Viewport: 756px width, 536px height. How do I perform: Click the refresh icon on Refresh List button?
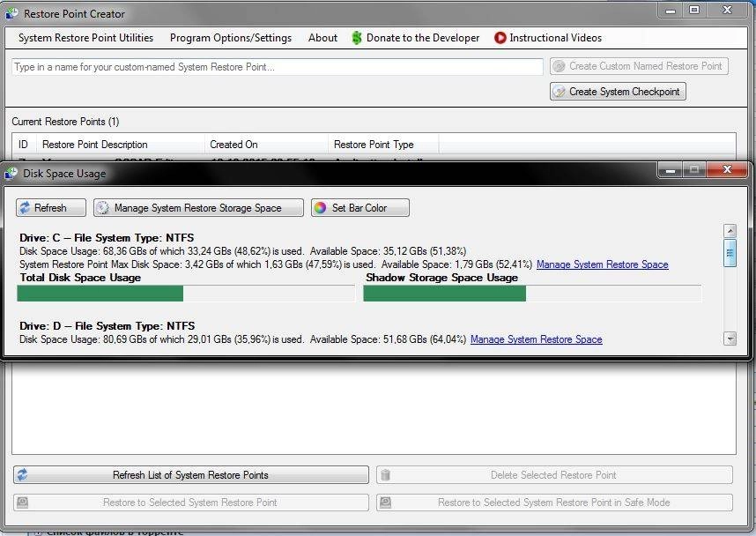22,474
